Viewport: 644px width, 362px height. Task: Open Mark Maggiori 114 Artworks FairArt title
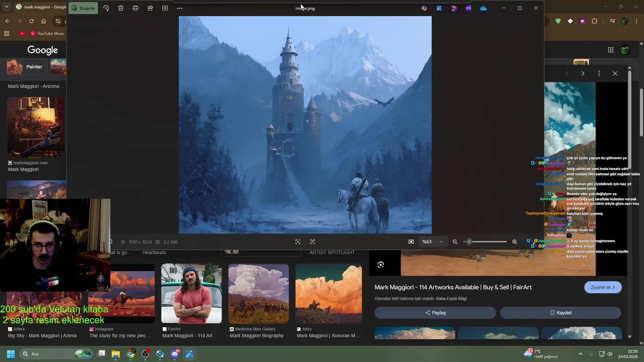(453, 287)
